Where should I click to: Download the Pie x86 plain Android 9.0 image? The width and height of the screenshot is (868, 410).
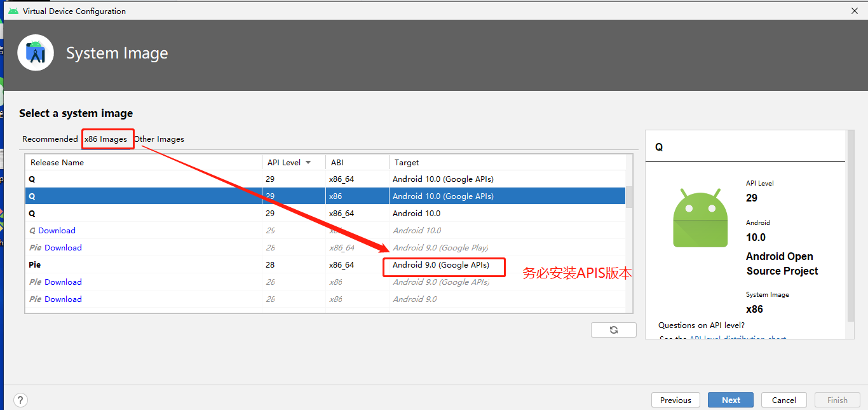[63, 299]
